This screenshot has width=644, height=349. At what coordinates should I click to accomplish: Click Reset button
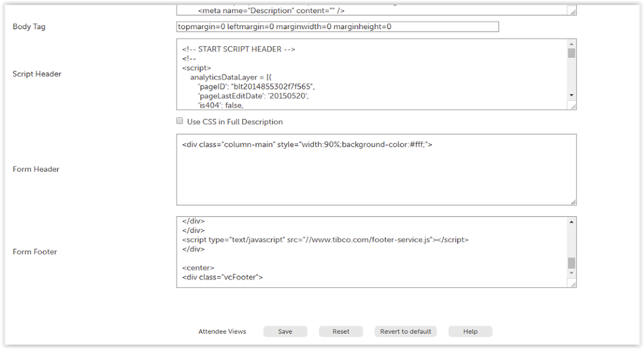coord(341,332)
